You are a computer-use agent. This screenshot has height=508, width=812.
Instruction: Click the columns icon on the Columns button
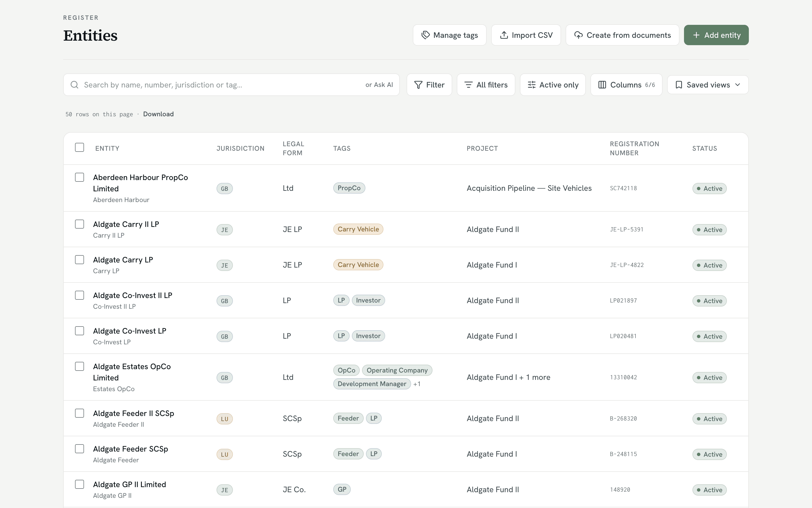(x=602, y=85)
